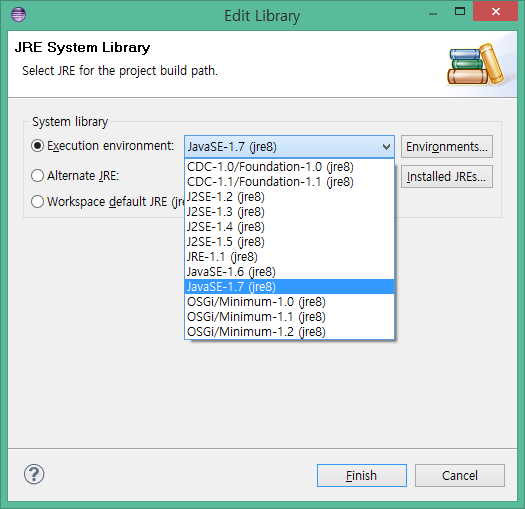Select J2SE-1.5 (jre8) option
Image resolution: width=525 pixels, height=509 pixels.
(x=289, y=242)
